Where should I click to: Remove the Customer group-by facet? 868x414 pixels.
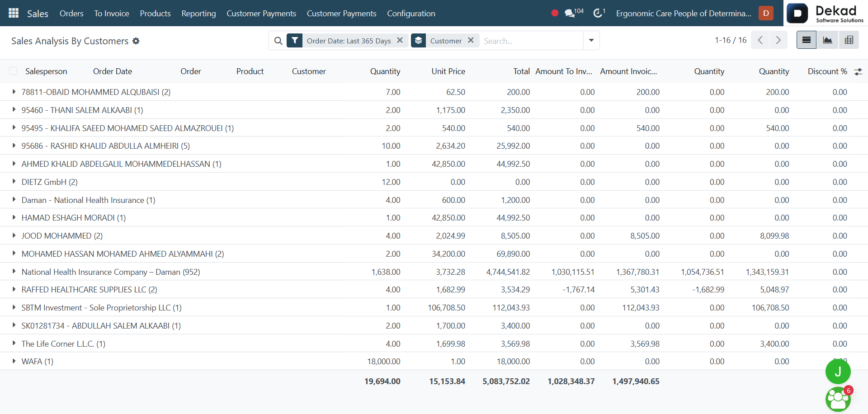[471, 40]
